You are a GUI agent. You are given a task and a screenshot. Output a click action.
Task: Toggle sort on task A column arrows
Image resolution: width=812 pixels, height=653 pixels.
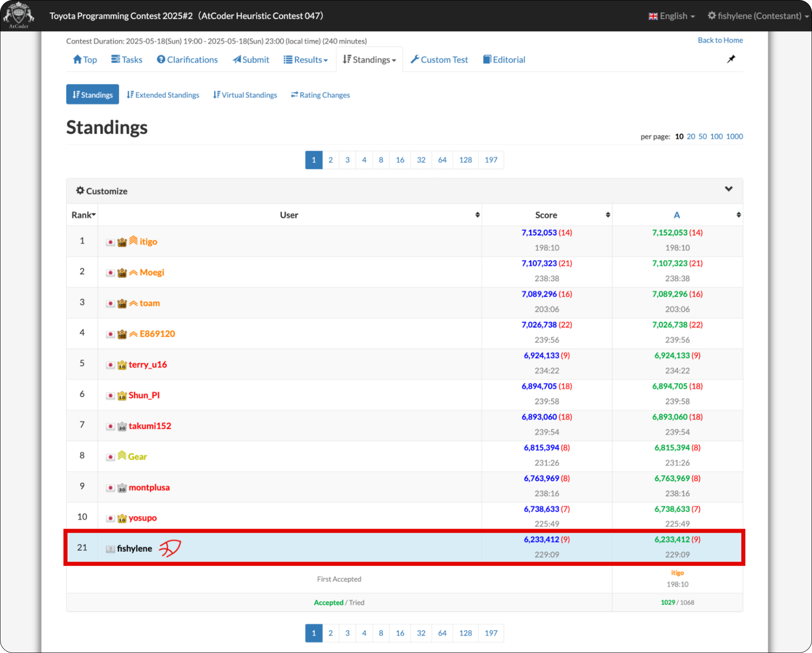(738, 215)
